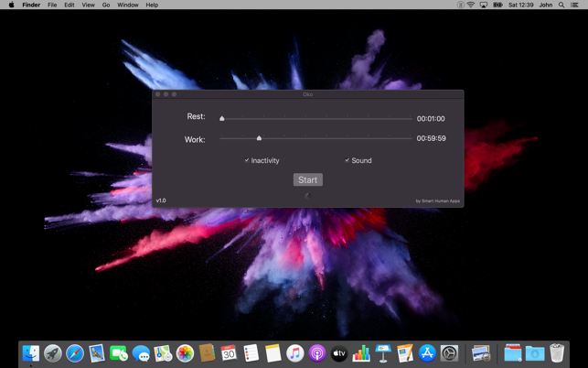The width and height of the screenshot is (588, 368).
Task: Open the Trash from the Dock
Action: 557,352
